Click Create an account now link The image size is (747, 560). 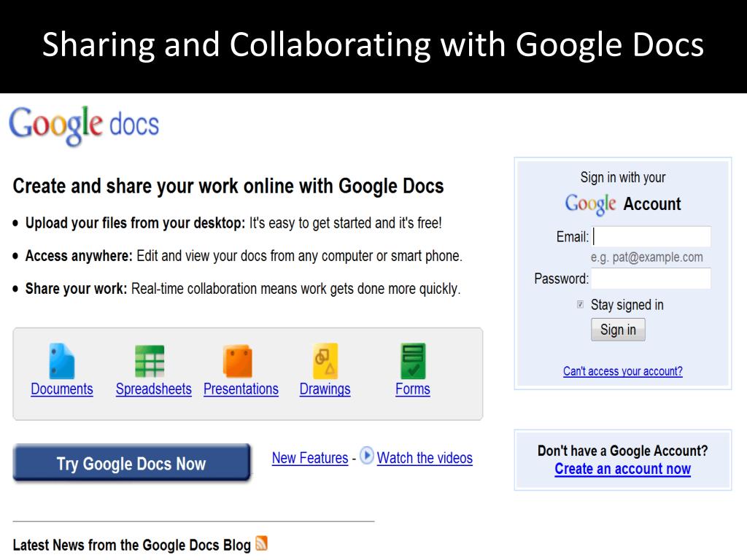623,469
